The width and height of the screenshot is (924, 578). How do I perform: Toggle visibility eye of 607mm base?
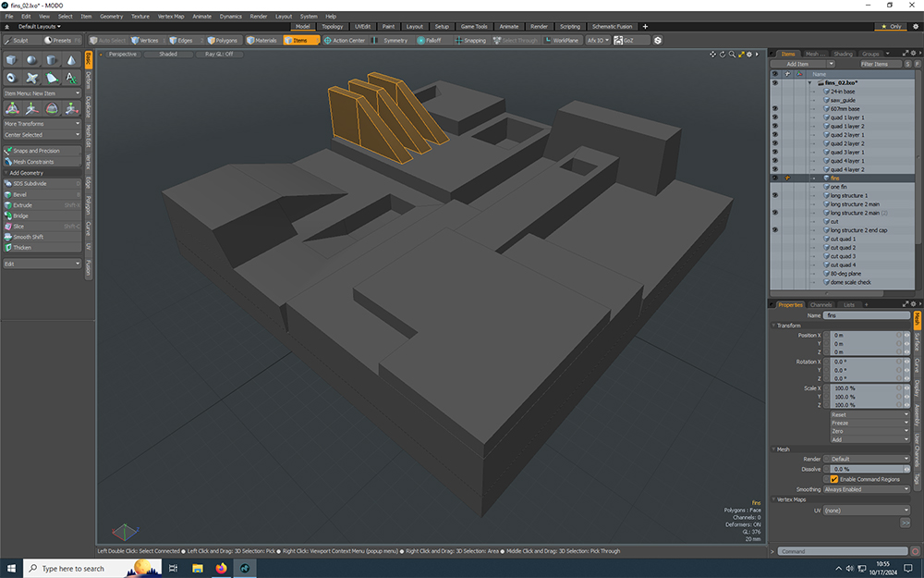click(x=775, y=109)
